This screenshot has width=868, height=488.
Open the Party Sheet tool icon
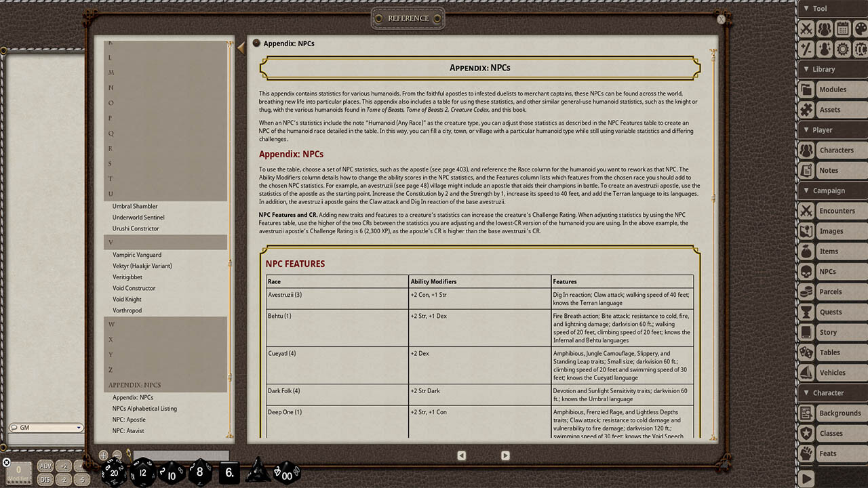825,28
